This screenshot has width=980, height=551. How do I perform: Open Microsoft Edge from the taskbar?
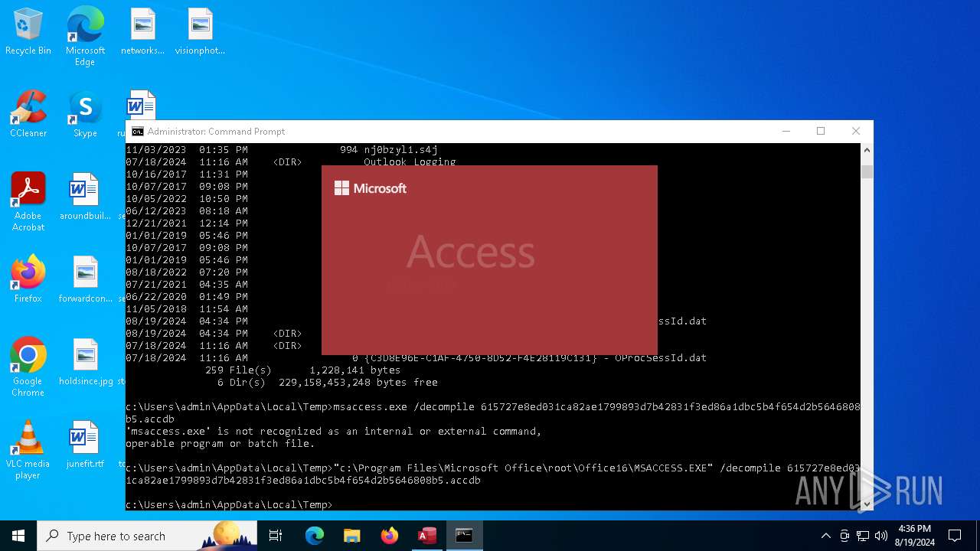tap(315, 536)
